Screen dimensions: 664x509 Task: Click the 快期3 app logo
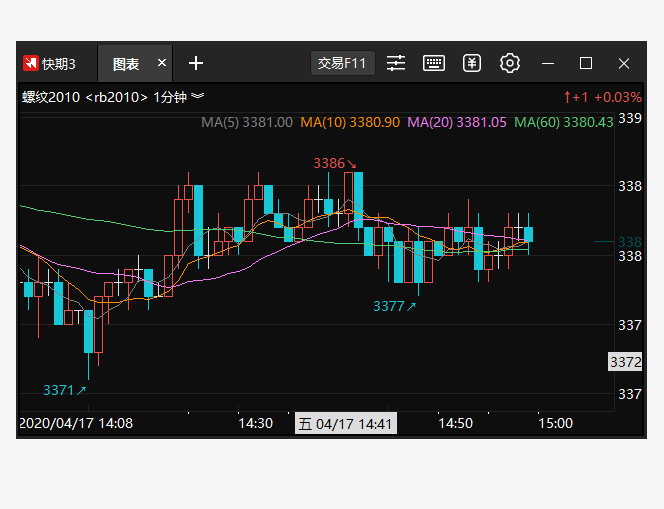(x=31, y=64)
